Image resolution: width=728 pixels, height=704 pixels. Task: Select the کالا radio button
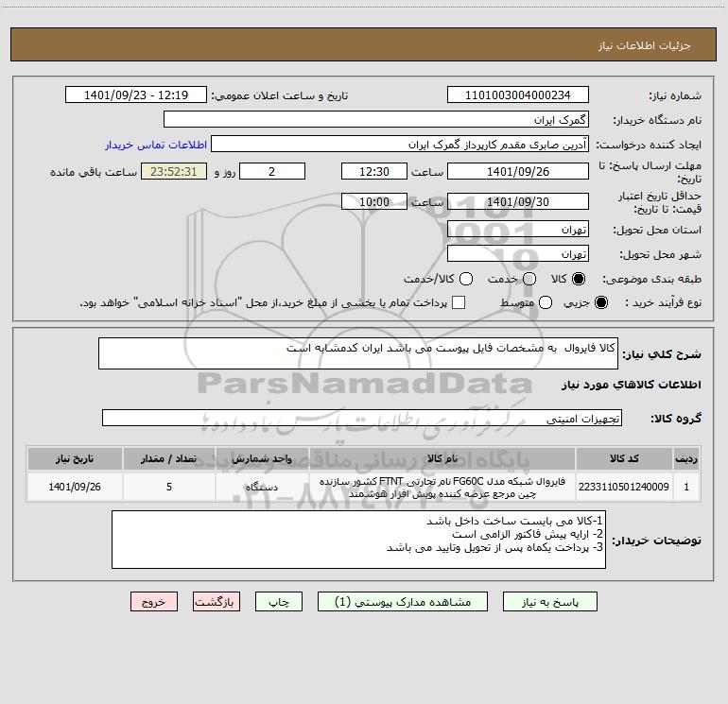(x=579, y=279)
